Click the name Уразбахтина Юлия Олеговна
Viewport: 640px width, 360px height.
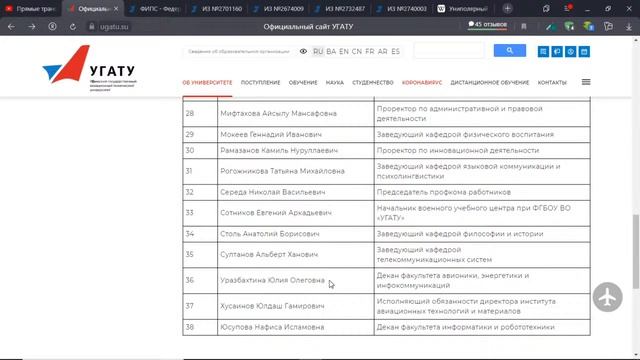click(x=272, y=280)
